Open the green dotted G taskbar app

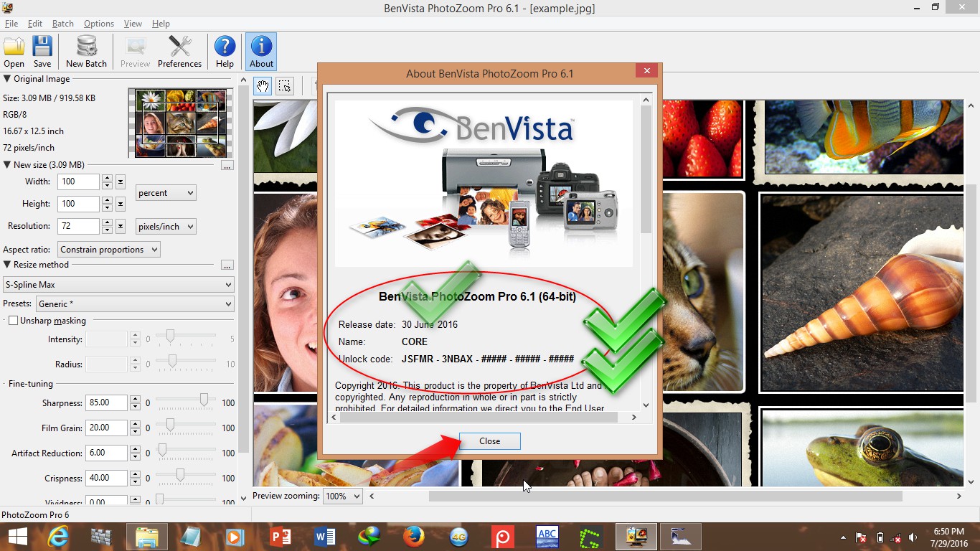(x=590, y=536)
